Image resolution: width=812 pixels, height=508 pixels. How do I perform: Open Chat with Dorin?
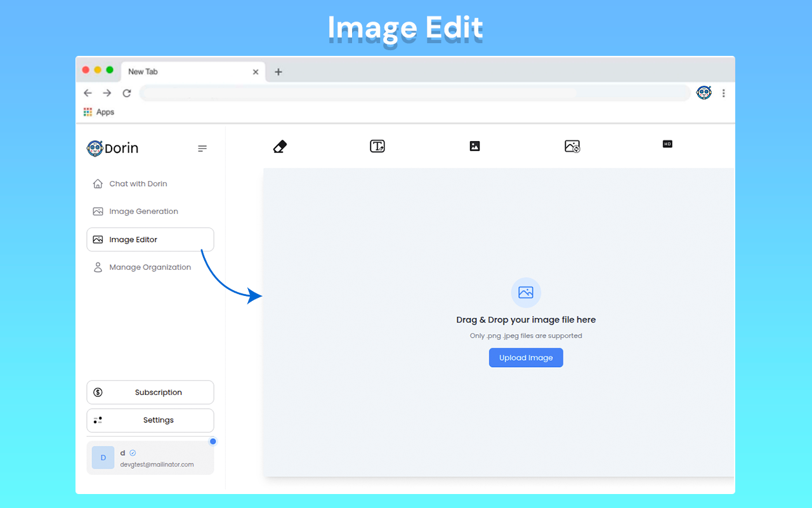coord(138,184)
